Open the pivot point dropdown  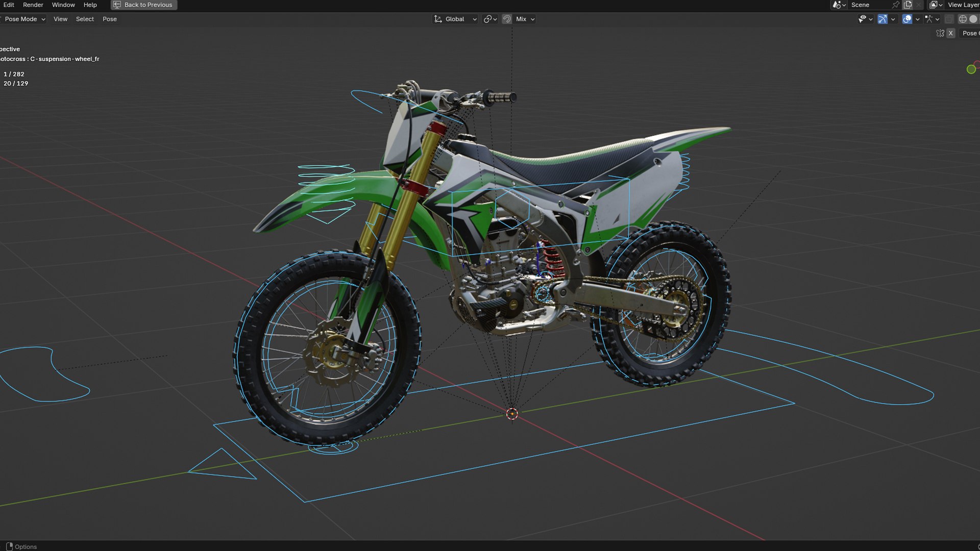tap(491, 19)
